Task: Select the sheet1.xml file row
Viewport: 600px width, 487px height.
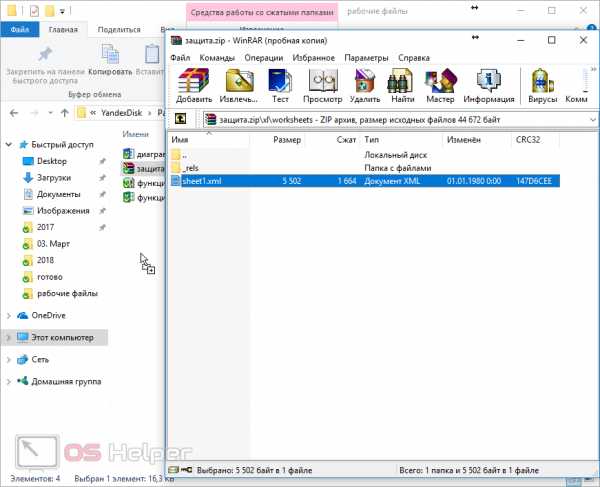Action: click(364, 181)
